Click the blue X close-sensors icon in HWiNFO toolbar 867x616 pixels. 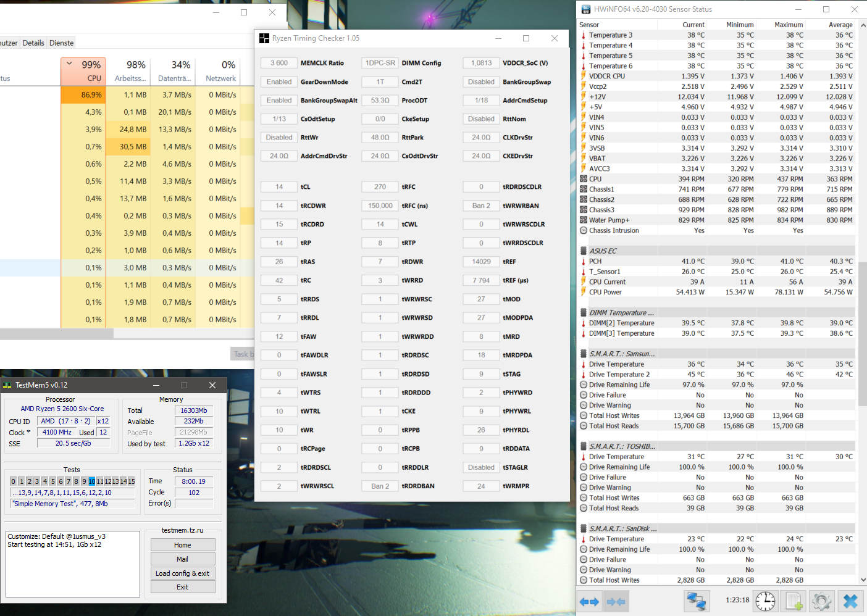pos(850,601)
